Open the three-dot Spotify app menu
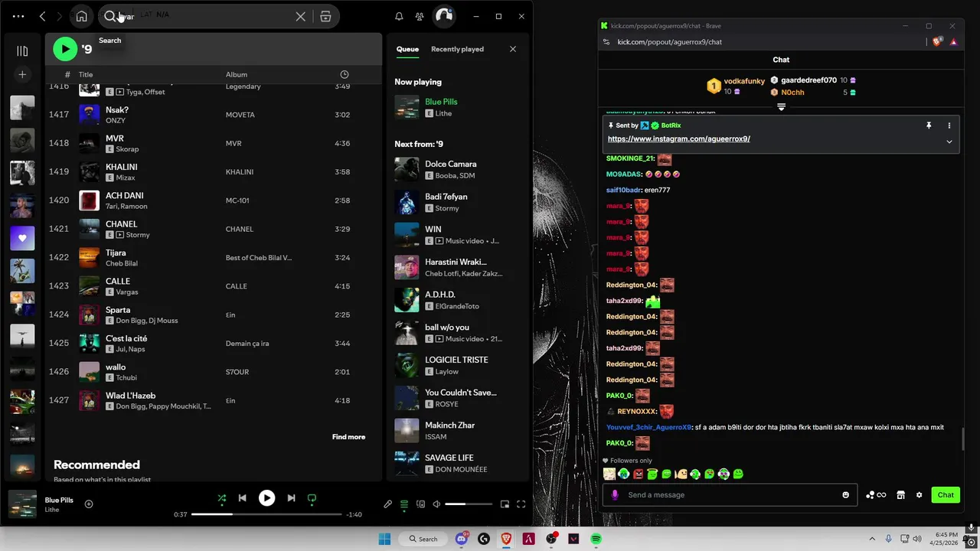Image resolution: width=980 pixels, height=551 pixels. click(18, 16)
